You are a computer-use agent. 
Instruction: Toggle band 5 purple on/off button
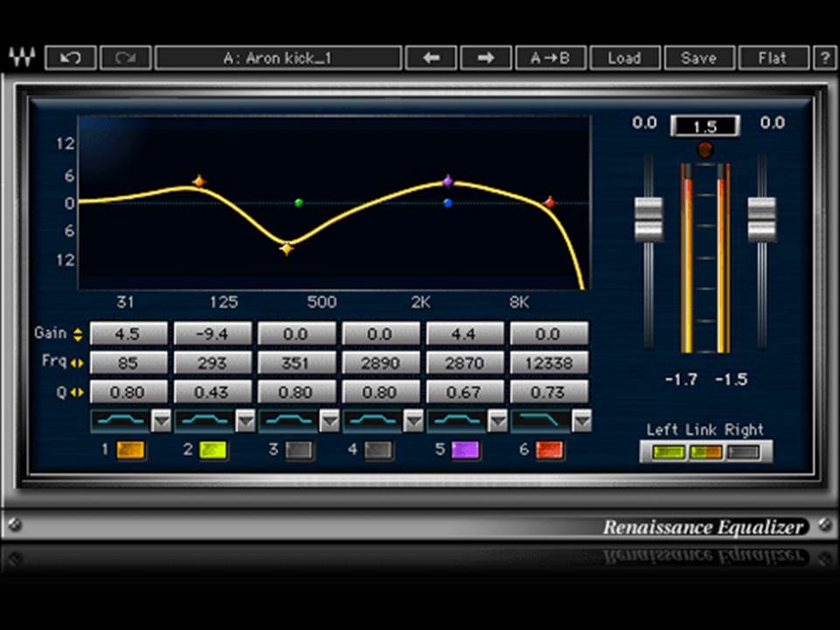pyautogui.click(x=465, y=450)
